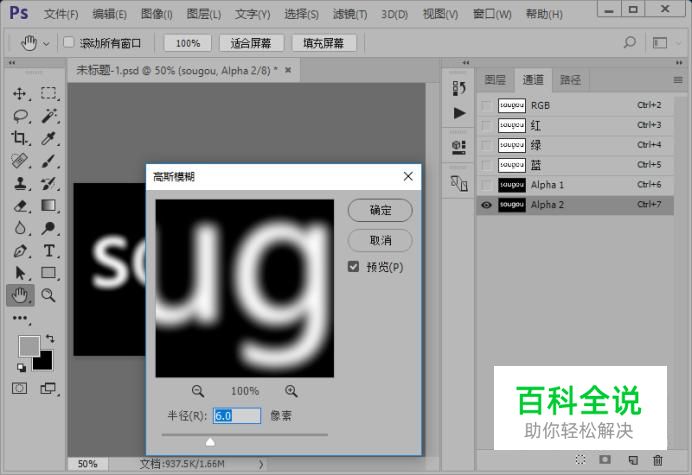The image size is (692, 475).
Task: Select the Rectangular Marquee tool
Action: [49, 93]
